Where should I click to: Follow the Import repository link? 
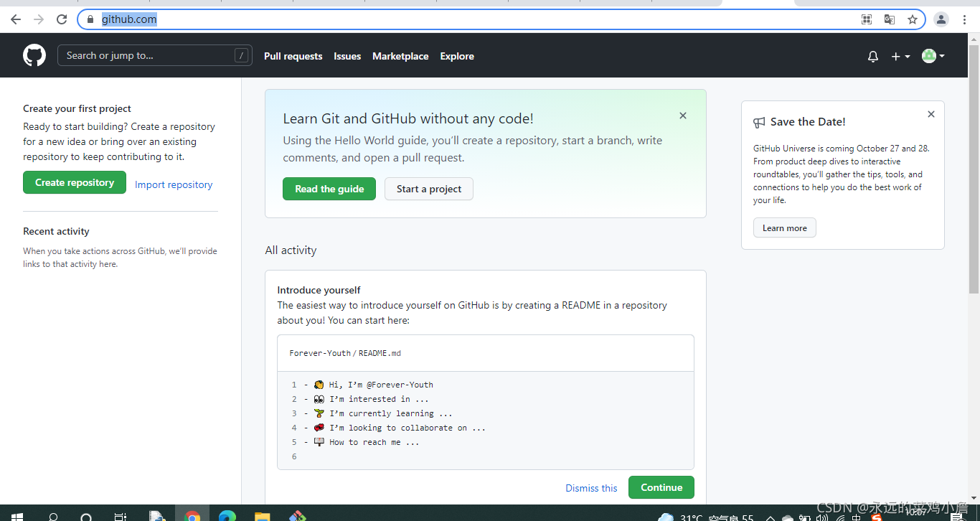coord(174,184)
